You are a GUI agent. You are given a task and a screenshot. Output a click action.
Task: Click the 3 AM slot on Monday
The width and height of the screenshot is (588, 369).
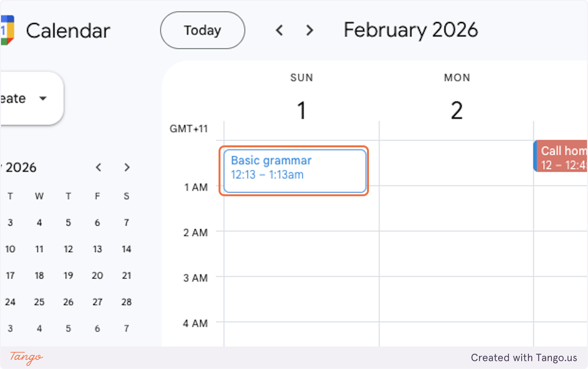(x=456, y=299)
